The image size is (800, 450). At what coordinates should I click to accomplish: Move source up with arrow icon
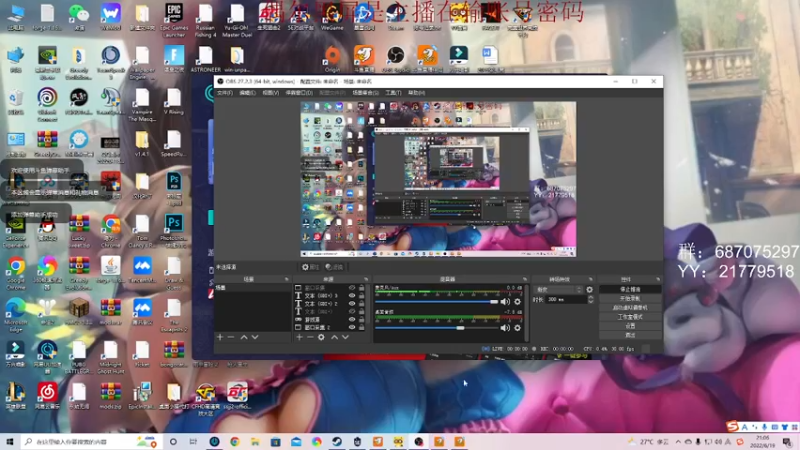coord(334,337)
